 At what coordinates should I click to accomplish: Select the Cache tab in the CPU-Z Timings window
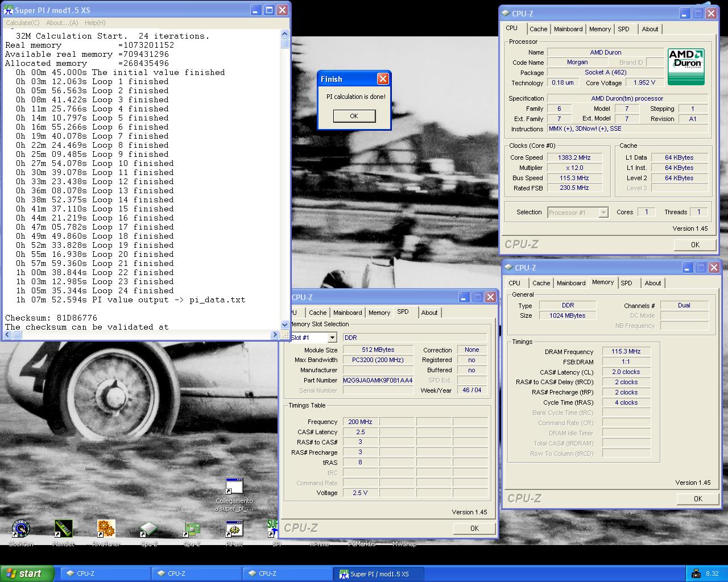coord(541,283)
